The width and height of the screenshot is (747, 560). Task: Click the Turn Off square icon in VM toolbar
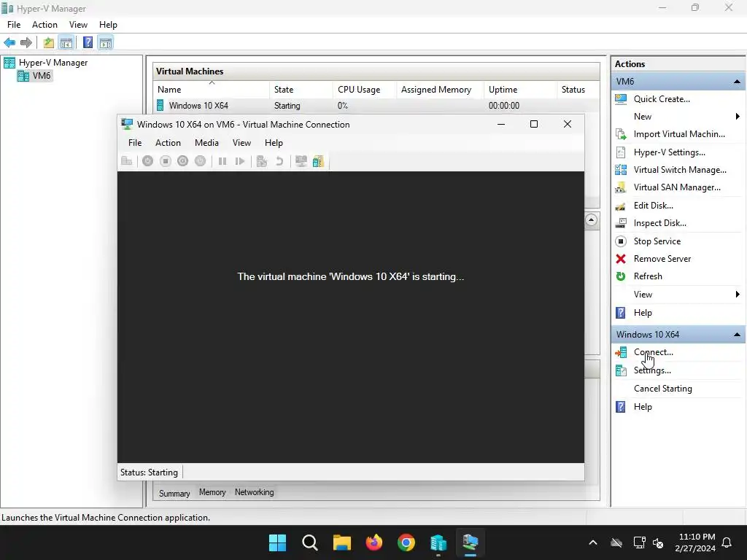point(166,161)
